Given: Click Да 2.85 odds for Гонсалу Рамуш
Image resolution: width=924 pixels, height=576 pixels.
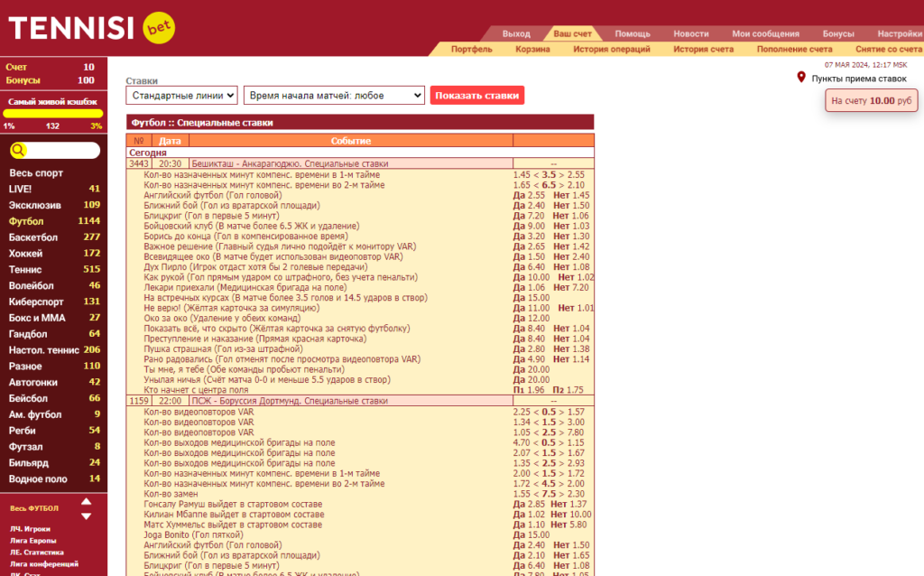Looking at the screenshot, I should (x=529, y=504).
